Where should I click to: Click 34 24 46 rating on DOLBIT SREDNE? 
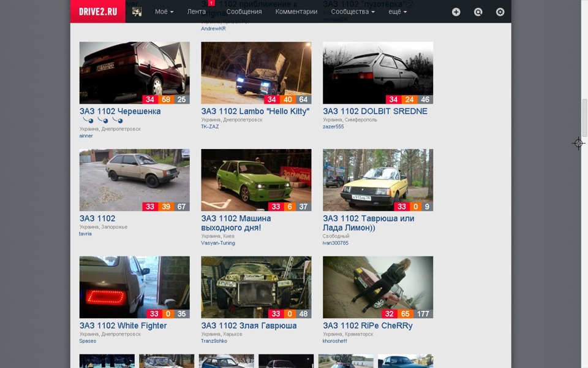(409, 99)
